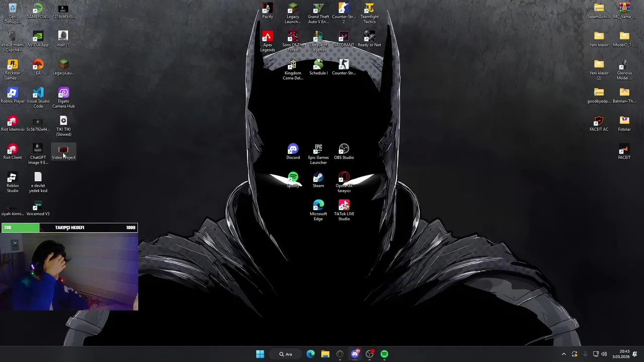Switch to Spotify on the taskbar
This screenshot has height=362, width=644.
(x=384, y=354)
